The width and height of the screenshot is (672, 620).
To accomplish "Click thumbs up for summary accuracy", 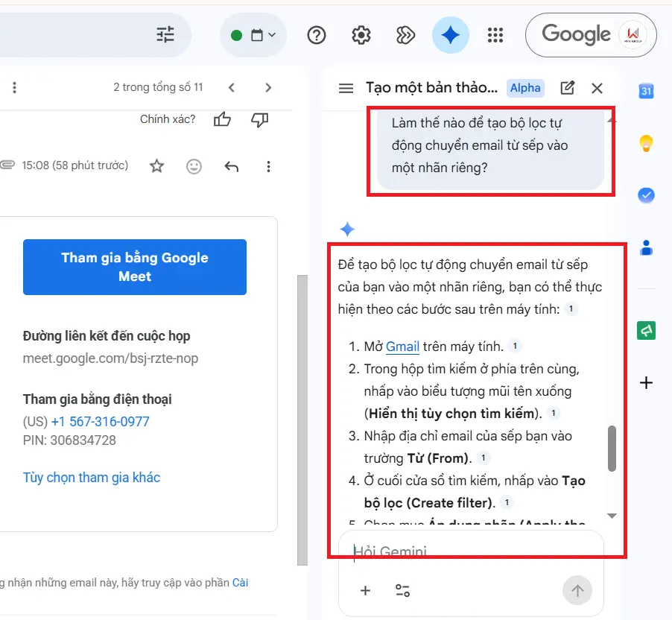I will click(x=222, y=119).
